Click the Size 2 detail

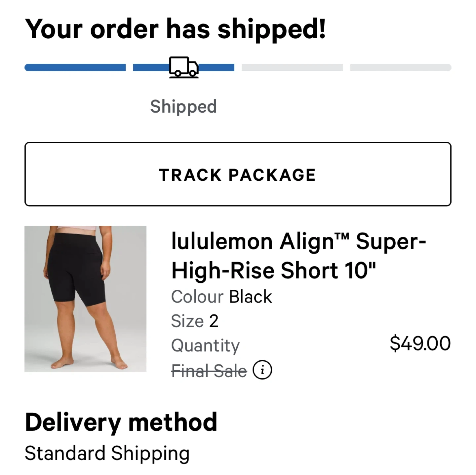195,321
